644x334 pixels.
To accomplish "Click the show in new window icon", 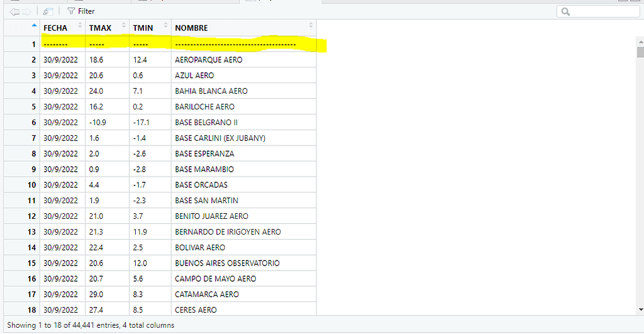I will (x=48, y=11).
